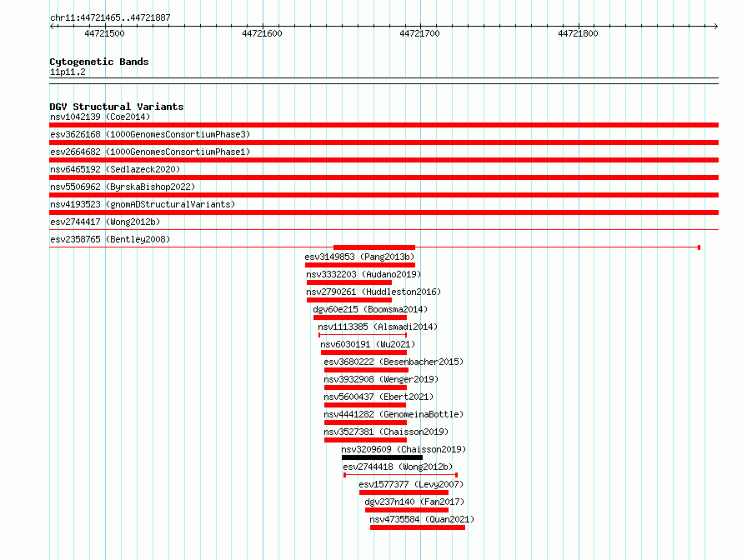Open variant nsv1042139 (Coe2014) label
The height and width of the screenshot is (560, 742).
coord(100,117)
